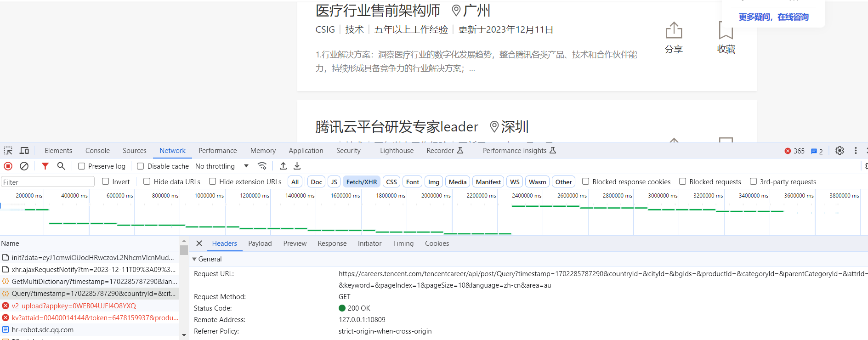Select the GetMultiDictionary request row
Viewport: 868px width, 340px height.
click(x=90, y=282)
